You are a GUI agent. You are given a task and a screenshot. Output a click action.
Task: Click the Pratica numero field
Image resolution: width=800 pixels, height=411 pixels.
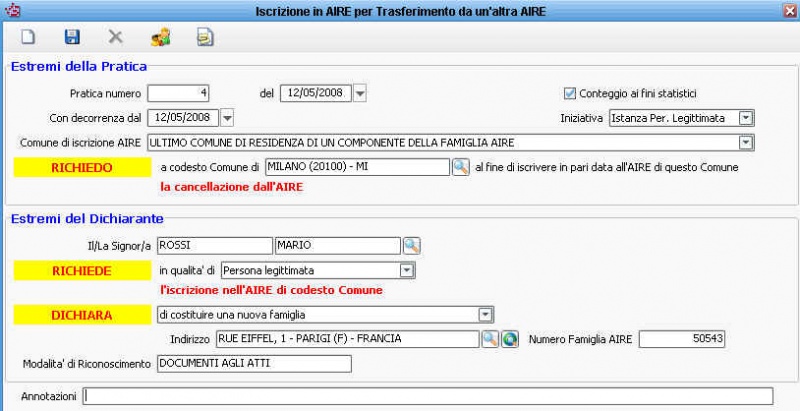[x=178, y=93]
